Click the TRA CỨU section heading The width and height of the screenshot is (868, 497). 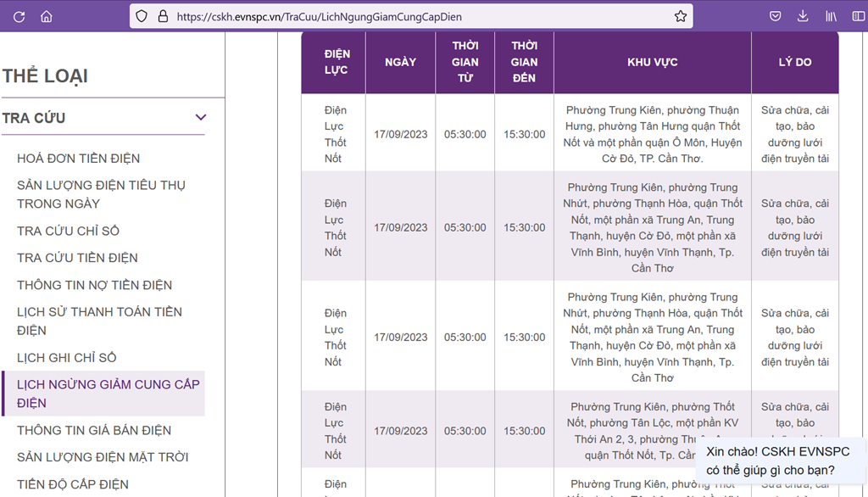click(x=34, y=118)
